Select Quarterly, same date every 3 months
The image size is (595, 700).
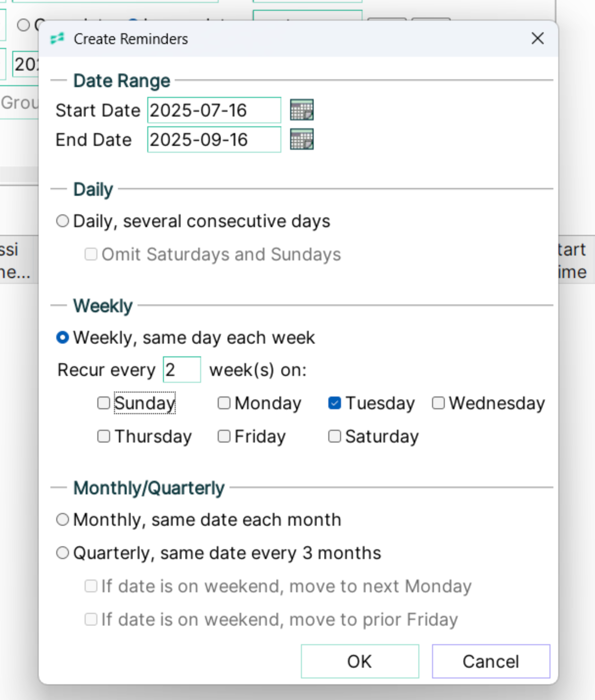(x=63, y=553)
